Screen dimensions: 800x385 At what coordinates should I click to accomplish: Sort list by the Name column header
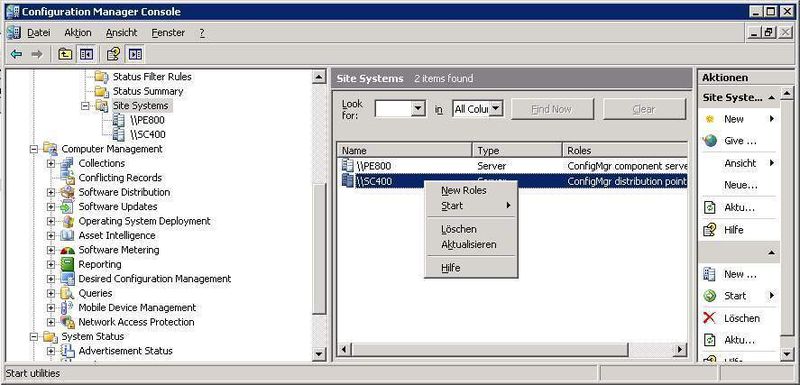[x=404, y=150]
